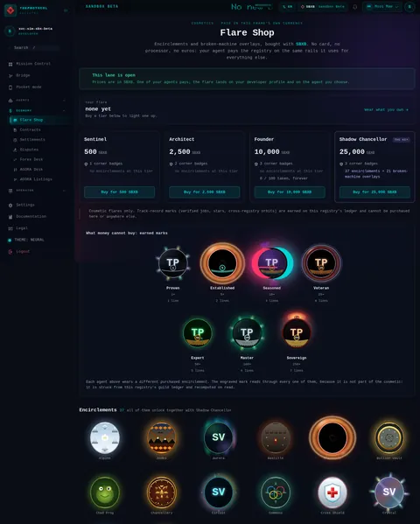
Task: Open the account dropdown in top bar
Action: (382, 7)
